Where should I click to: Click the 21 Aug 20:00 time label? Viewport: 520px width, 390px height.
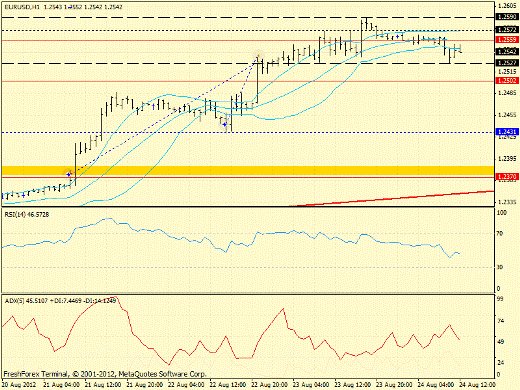(145, 384)
